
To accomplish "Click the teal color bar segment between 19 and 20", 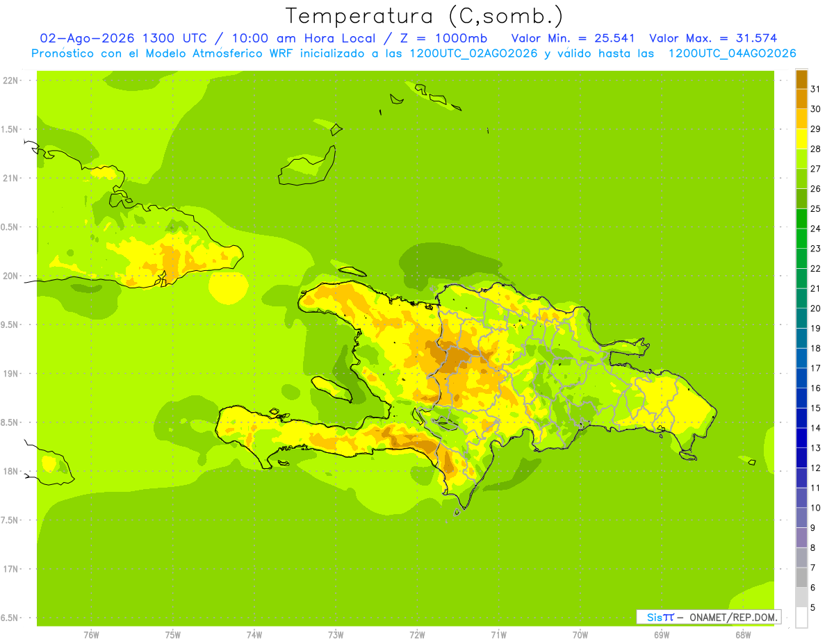I will click(801, 318).
